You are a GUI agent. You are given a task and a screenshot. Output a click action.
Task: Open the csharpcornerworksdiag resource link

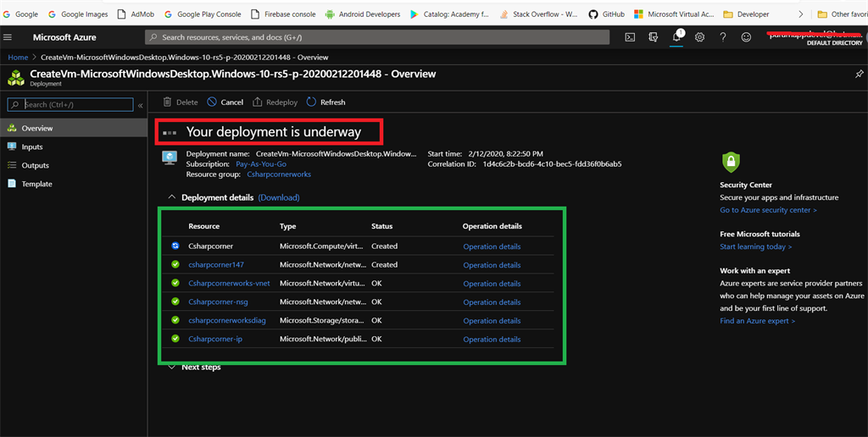(227, 320)
